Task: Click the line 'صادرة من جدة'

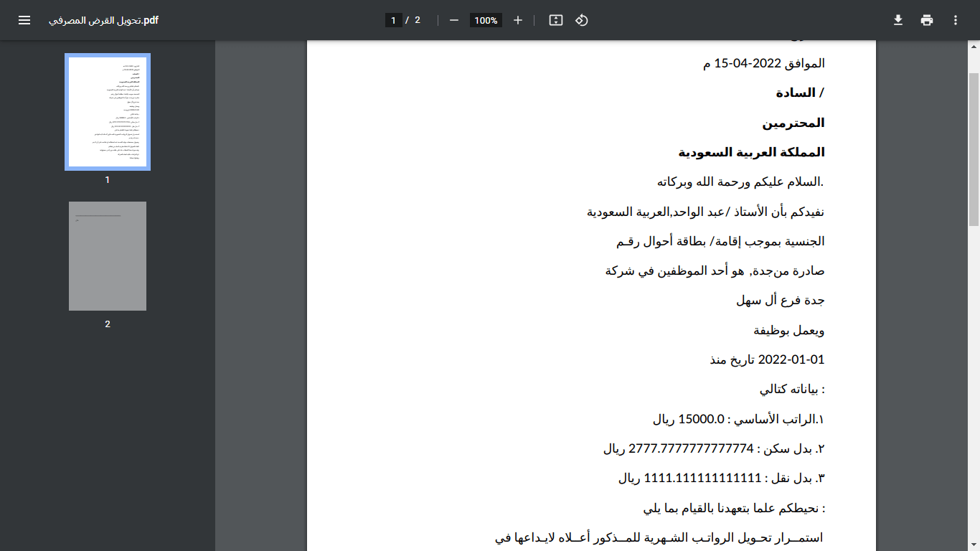Action: click(715, 270)
